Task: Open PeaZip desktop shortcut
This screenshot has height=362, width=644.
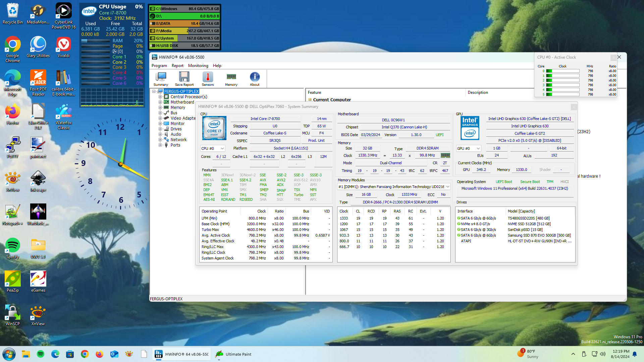Action: 13,282
